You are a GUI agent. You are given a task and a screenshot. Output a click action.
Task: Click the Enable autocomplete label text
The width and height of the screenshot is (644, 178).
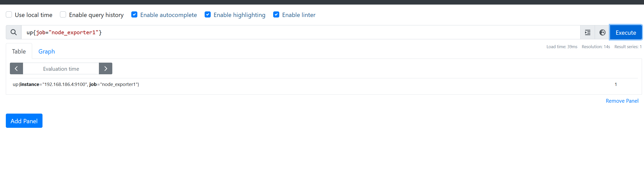tap(168, 15)
